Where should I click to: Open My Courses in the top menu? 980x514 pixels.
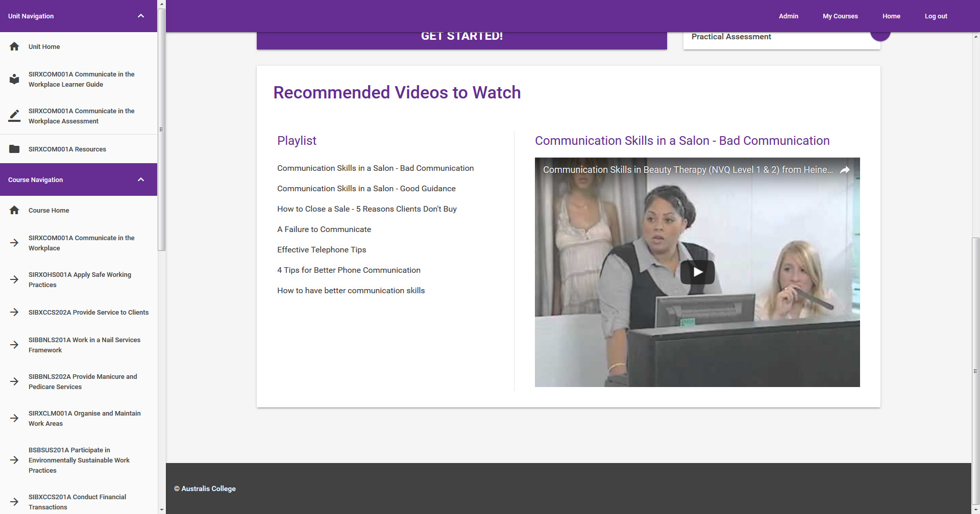click(840, 16)
